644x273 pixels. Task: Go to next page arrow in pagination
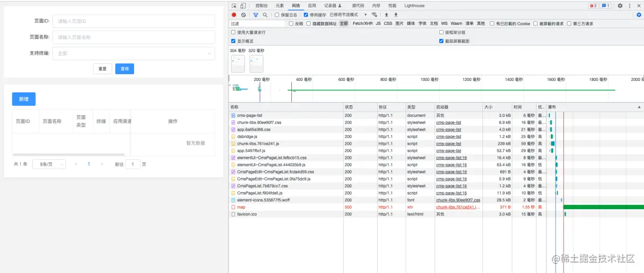point(102,164)
